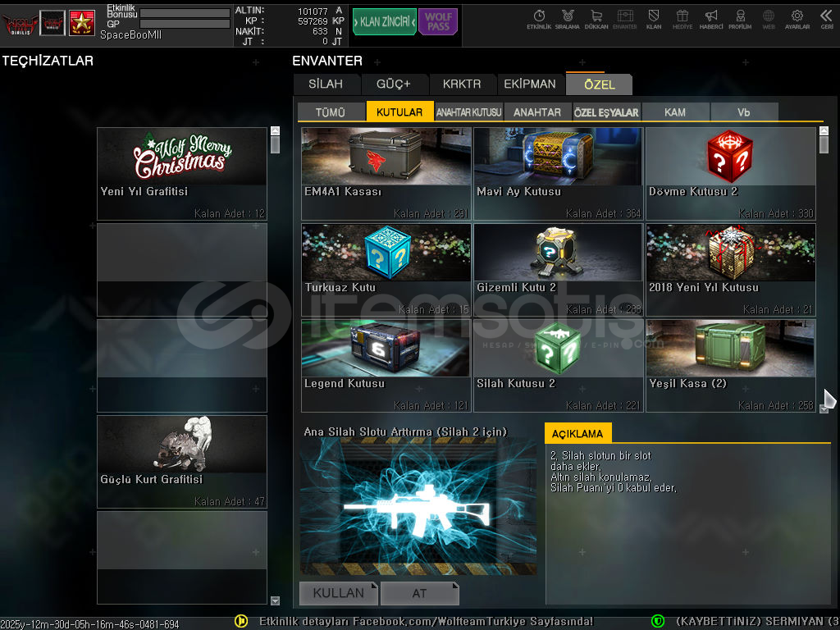This screenshot has width=840, height=630.
Task: Open the Klan shield icon
Action: click(x=654, y=20)
